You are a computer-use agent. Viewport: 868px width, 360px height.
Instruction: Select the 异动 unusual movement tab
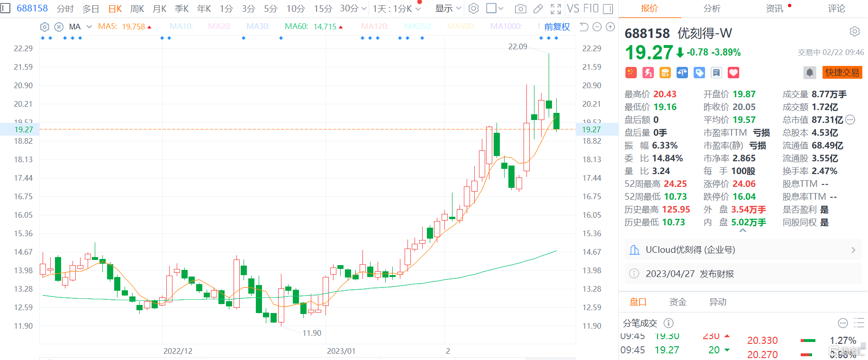pos(718,302)
